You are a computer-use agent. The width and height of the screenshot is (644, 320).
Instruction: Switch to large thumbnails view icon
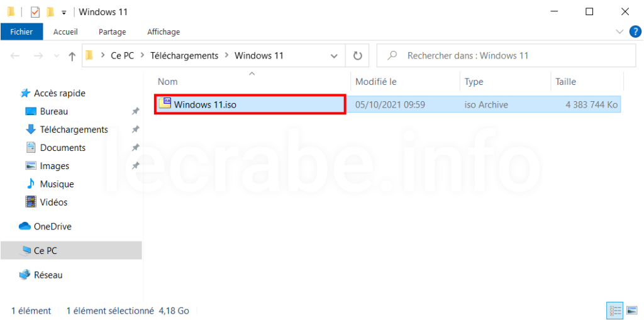(631, 311)
